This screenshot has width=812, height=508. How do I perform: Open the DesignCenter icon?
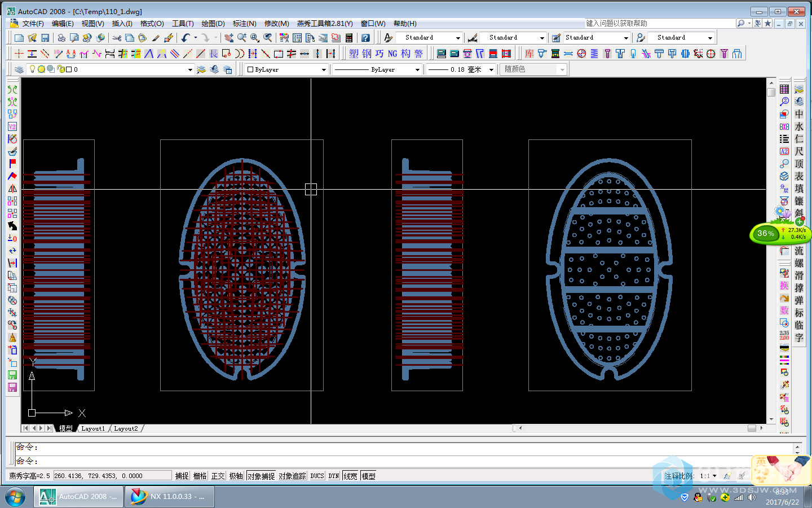point(297,38)
